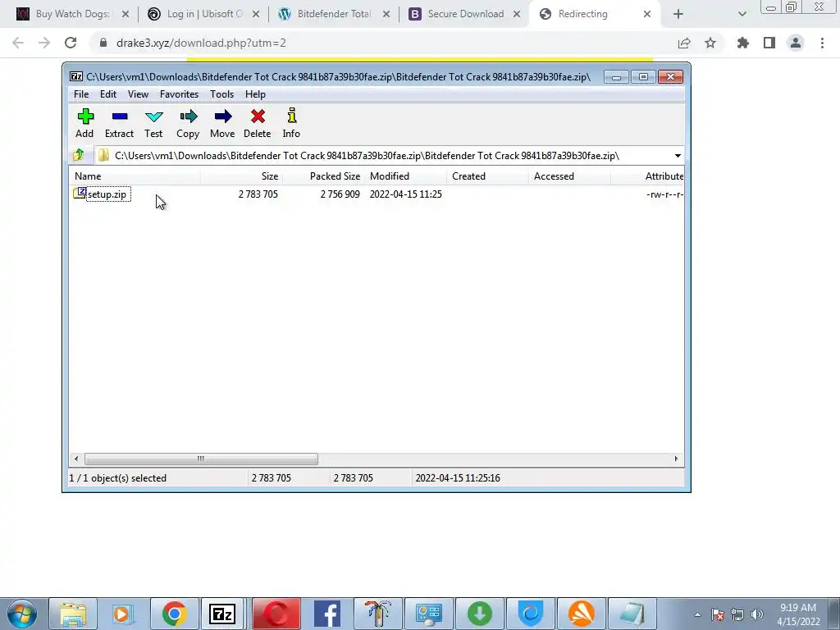Open the Favorites menu

tap(179, 94)
